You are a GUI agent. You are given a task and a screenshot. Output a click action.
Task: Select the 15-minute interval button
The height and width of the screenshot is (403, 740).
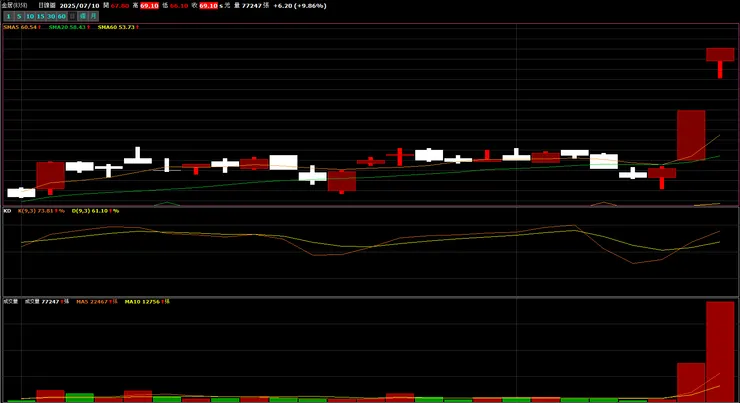[x=41, y=17]
